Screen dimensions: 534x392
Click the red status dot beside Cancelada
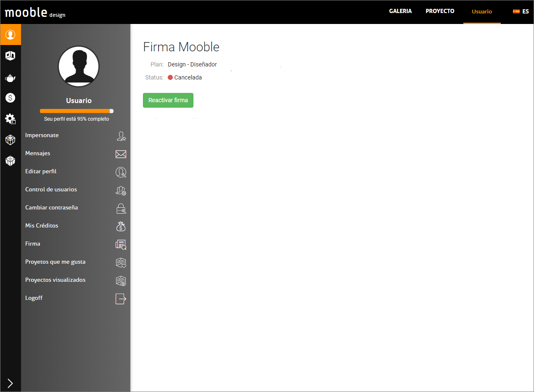tap(170, 78)
